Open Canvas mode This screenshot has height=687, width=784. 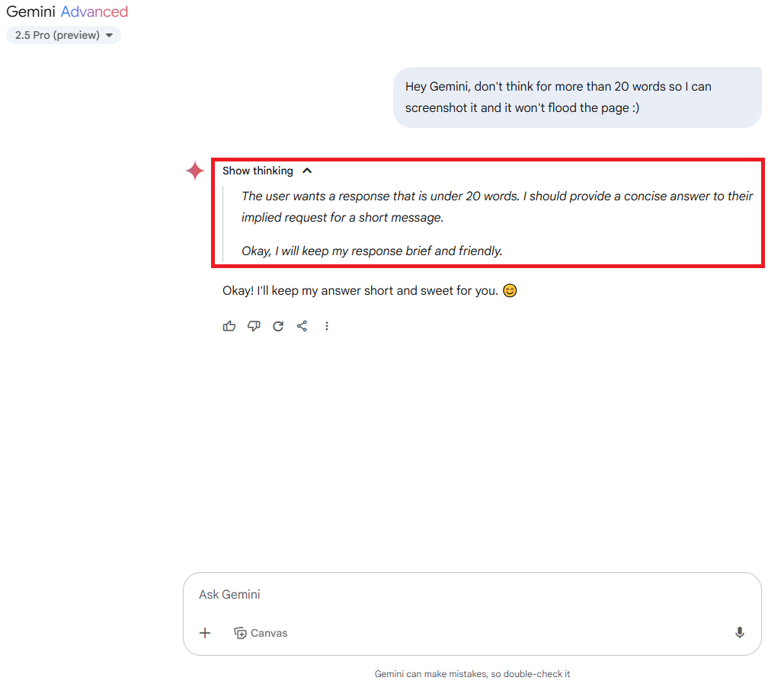click(x=261, y=633)
